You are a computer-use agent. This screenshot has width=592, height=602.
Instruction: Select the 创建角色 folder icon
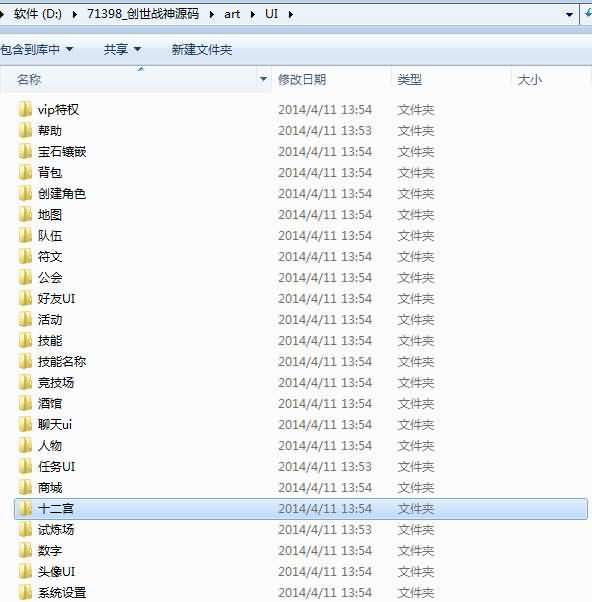click(25, 194)
